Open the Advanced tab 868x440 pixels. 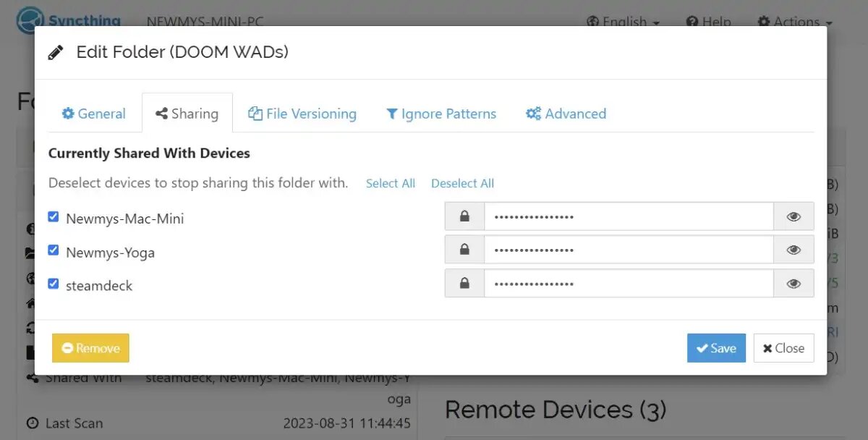tap(566, 114)
